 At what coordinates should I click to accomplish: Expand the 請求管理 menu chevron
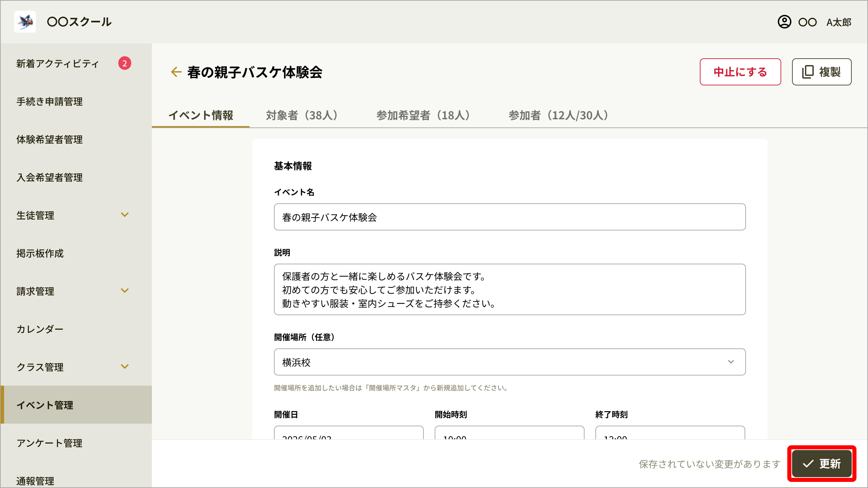(x=125, y=291)
